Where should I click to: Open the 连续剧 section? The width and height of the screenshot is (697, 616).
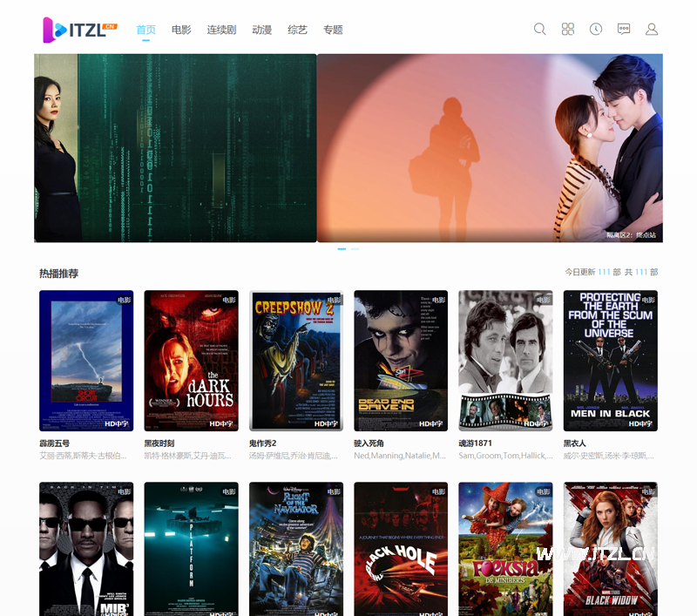coord(221,30)
